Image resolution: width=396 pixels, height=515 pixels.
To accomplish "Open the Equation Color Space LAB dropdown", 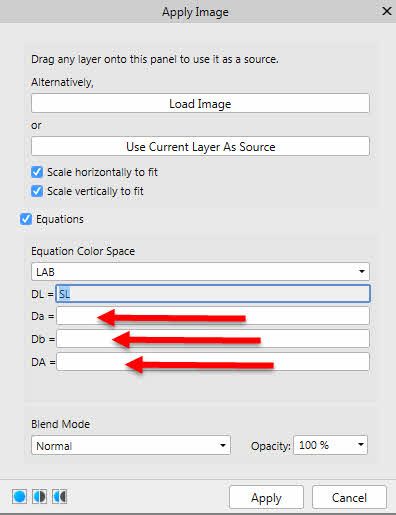I will 200,272.
